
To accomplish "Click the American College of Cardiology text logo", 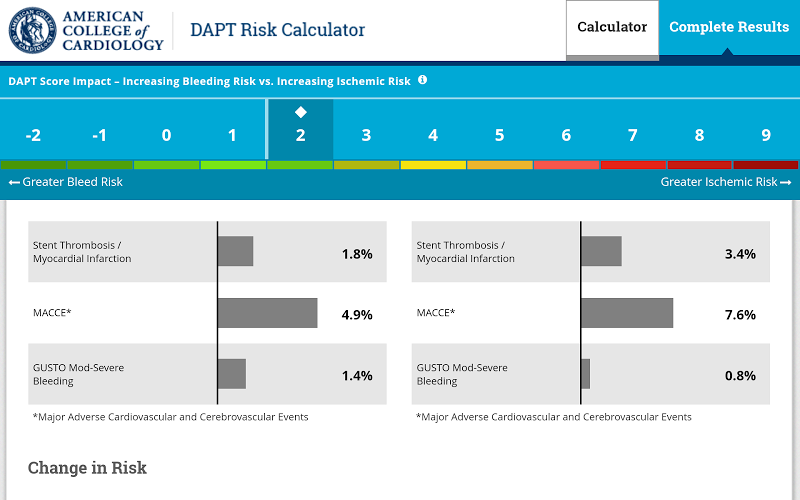I will pos(113,31).
